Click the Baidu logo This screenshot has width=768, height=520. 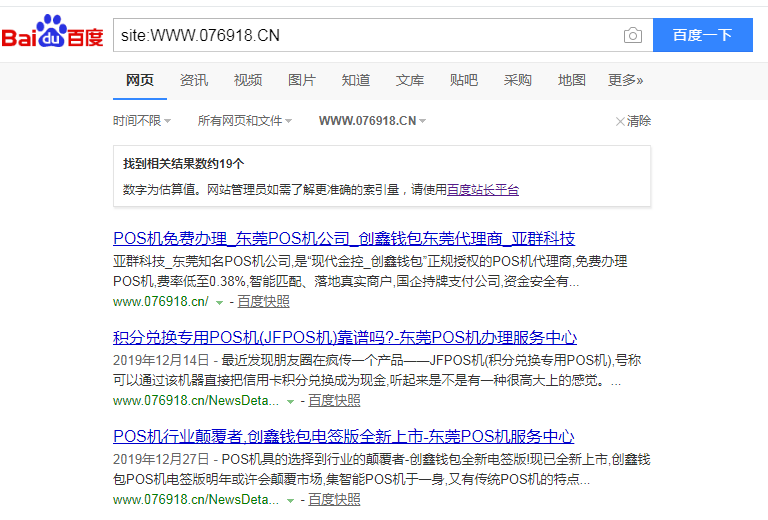point(52,32)
